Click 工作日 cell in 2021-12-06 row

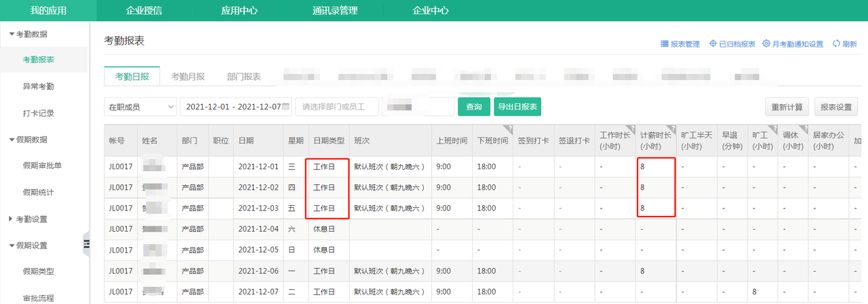coord(328,271)
